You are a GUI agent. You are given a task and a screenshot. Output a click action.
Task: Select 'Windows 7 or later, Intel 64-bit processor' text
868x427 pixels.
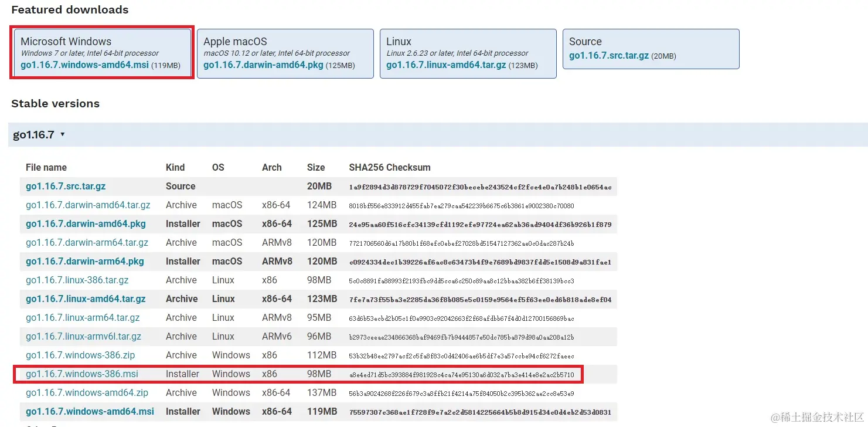pyautogui.click(x=90, y=53)
